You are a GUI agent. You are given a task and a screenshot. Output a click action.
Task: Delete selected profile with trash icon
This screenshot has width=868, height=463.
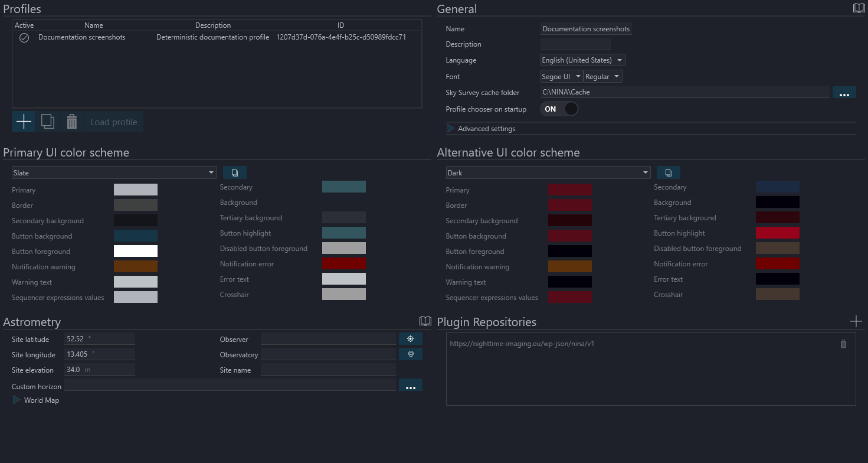click(x=72, y=122)
